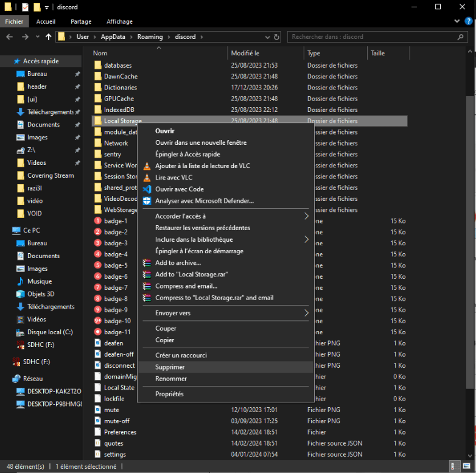Expand 'Inclure dans la bibliothèque' submenu
Screen dimensions: 476x473
pos(306,240)
